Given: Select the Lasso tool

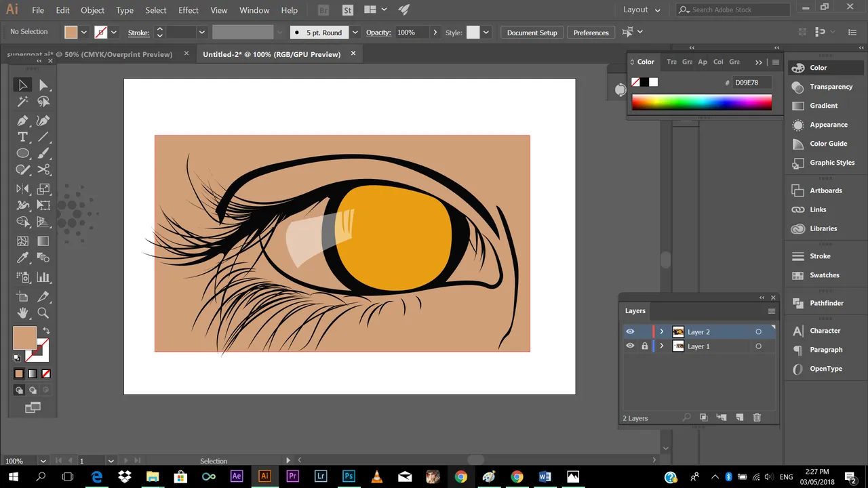Looking at the screenshot, I should (43, 102).
